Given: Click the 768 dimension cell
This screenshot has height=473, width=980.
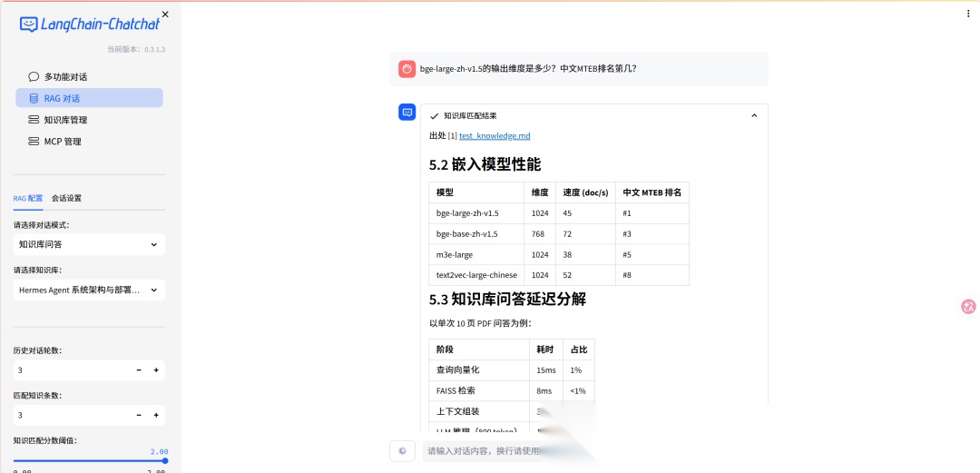Looking at the screenshot, I should click(539, 234).
